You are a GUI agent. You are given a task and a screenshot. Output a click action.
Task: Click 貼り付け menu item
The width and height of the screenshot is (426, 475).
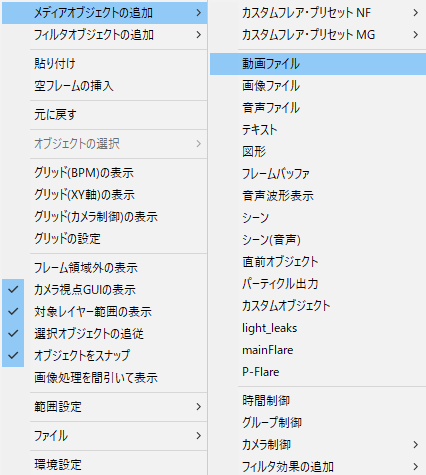104,64
